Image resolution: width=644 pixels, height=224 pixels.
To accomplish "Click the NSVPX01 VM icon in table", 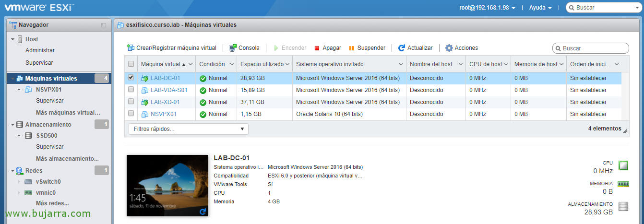I will point(145,114).
